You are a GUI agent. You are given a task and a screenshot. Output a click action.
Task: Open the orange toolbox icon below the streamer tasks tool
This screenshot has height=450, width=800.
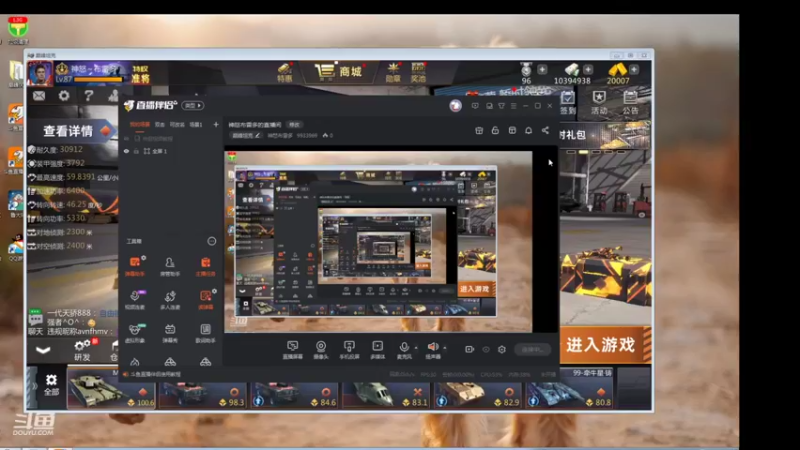coord(206,299)
